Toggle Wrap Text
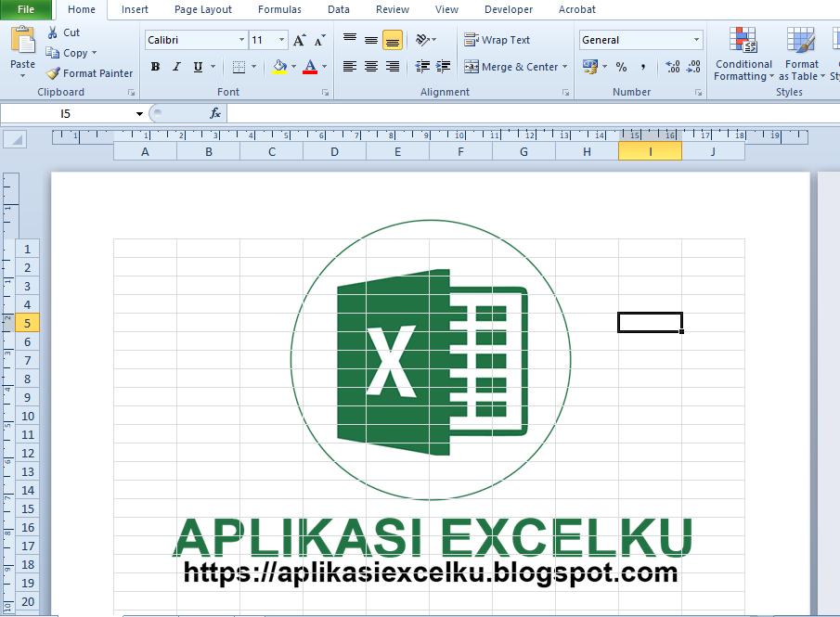Viewport: 840px width, 617px height. [497, 40]
